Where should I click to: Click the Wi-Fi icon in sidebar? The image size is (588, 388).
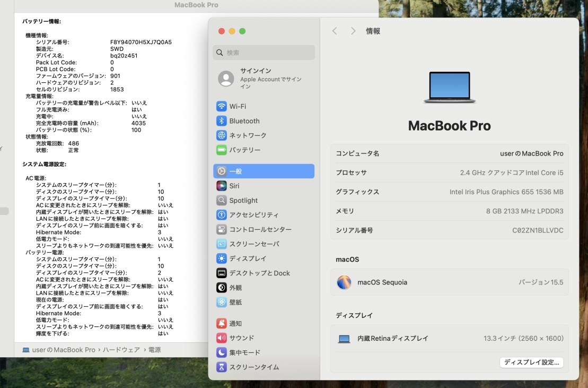click(x=221, y=106)
